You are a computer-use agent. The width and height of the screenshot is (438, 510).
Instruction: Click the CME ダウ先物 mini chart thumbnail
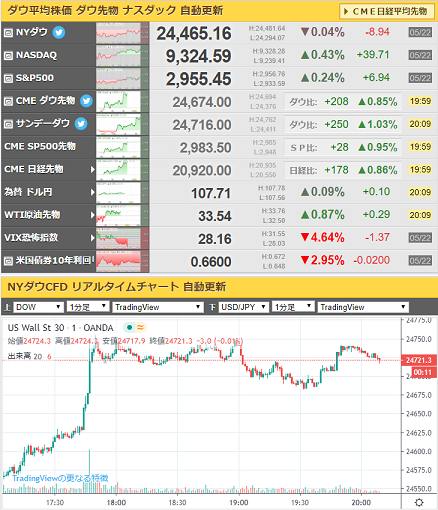122,101
